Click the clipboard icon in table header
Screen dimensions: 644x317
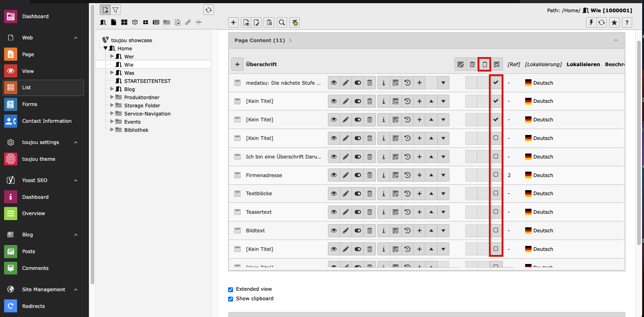click(x=484, y=64)
